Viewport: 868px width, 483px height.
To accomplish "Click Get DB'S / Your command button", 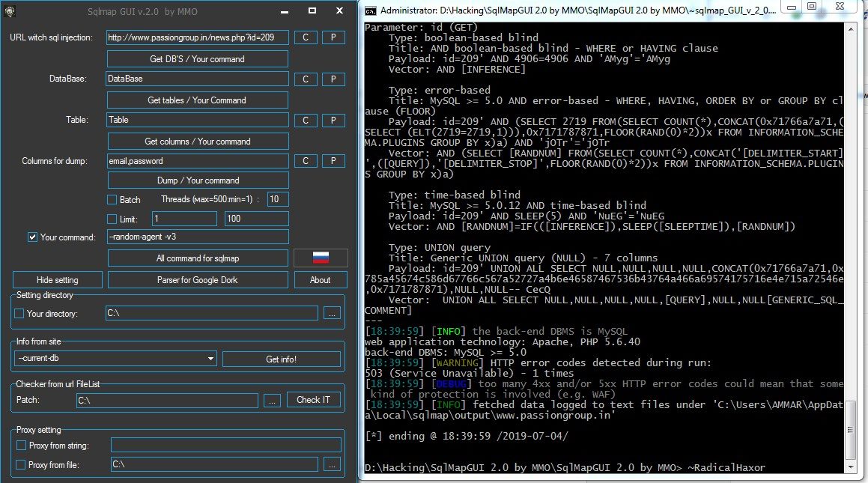I will click(x=197, y=58).
